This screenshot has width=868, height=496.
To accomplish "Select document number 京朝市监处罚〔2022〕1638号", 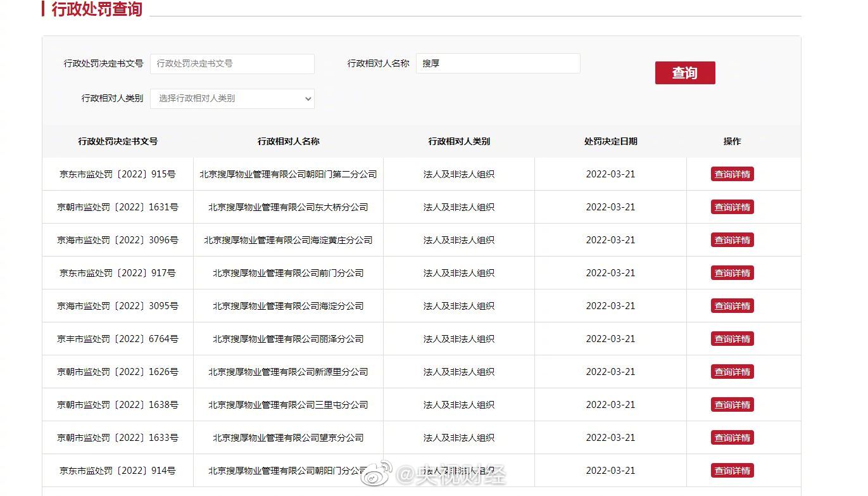I will tap(118, 405).
